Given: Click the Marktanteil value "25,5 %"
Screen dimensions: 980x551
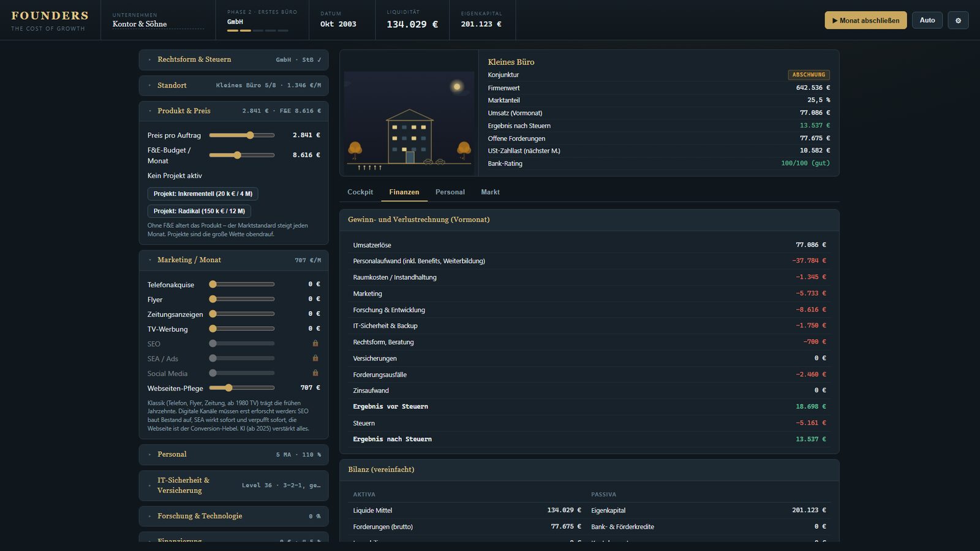Looking at the screenshot, I should coord(818,100).
